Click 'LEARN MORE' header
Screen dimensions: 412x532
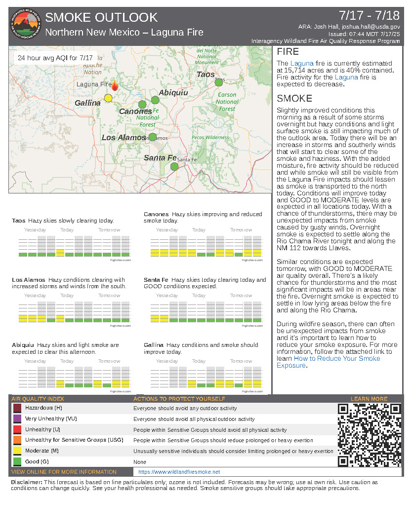[x=369, y=399]
